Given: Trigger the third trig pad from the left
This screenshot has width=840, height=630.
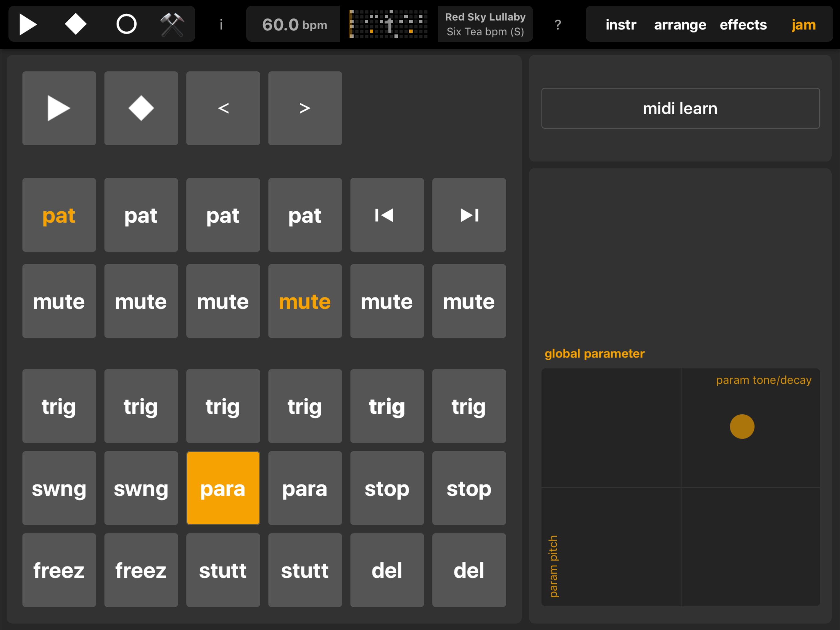Looking at the screenshot, I should point(223,406).
